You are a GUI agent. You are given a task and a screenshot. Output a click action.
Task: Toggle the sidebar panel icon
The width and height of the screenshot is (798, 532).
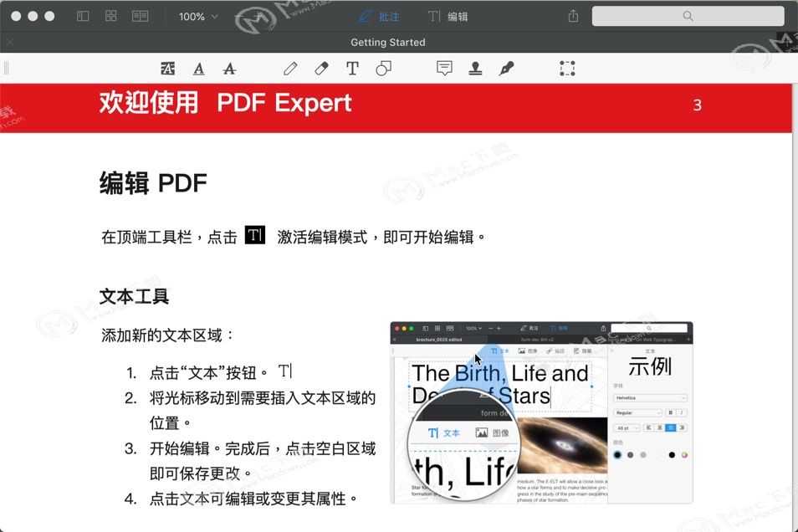coord(83,16)
